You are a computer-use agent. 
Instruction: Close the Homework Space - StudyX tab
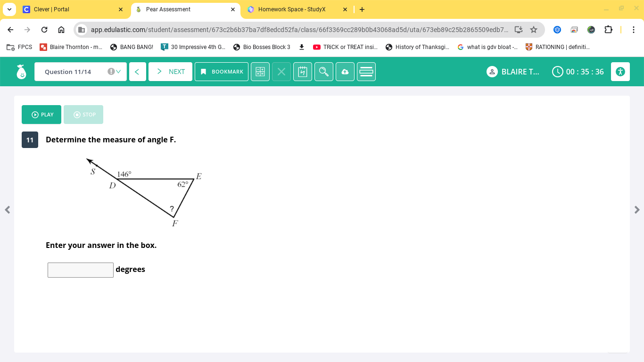[345, 9]
